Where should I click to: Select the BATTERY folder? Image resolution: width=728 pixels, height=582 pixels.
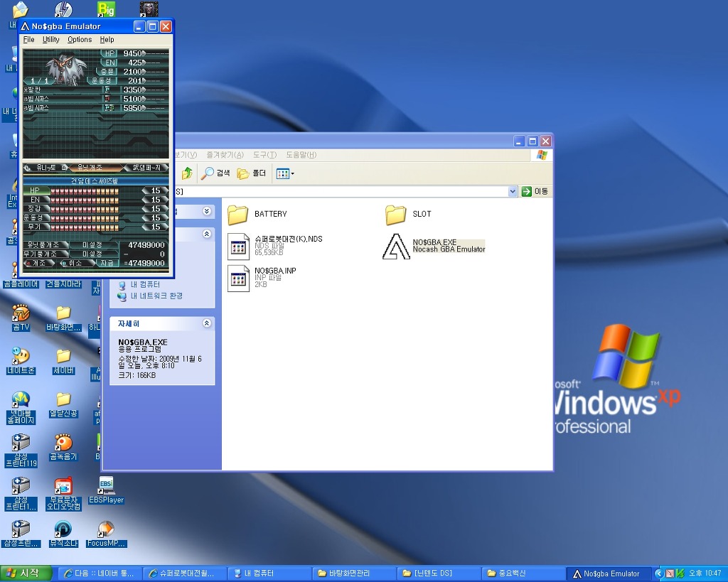pyautogui.click(x=257, y=215)
